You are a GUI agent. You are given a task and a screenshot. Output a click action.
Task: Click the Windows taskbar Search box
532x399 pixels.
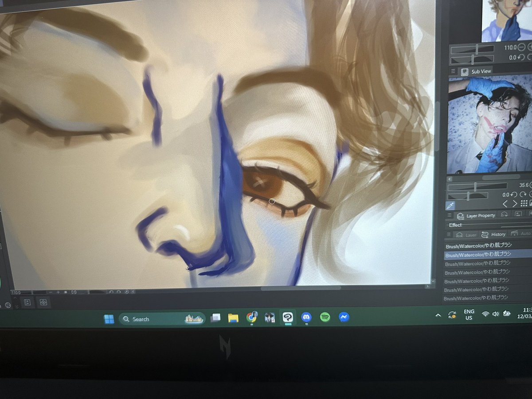pyautogui.click(x=162, y=318)
